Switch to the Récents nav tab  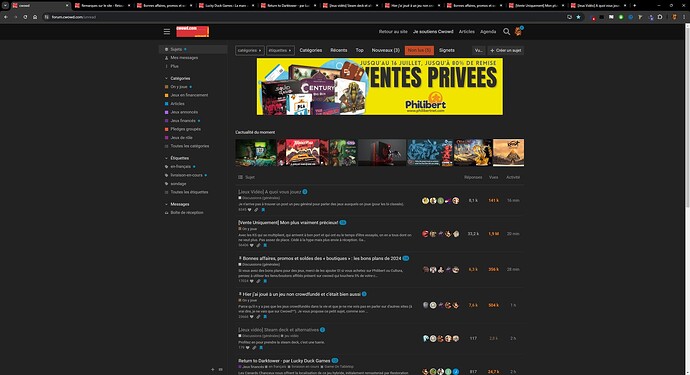[339, 50]
